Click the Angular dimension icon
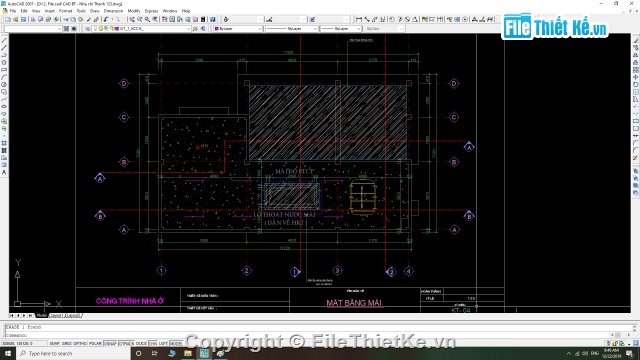Viewport: 640px width, 360px height. click(x=415, y=19)
